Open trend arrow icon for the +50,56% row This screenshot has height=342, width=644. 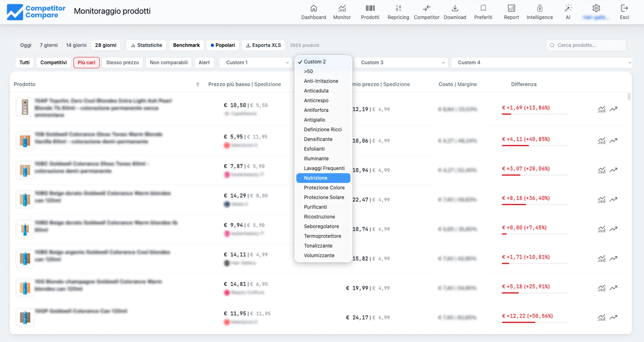coord(613,317)
